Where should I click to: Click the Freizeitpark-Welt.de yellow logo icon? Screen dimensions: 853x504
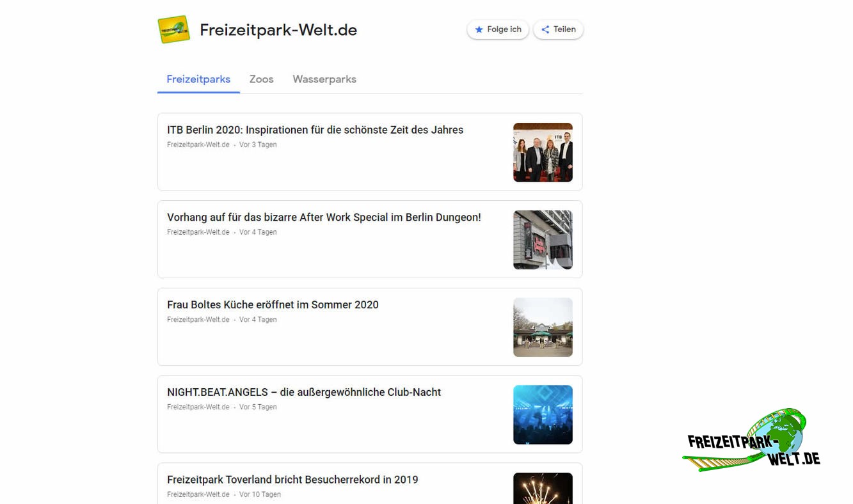[x=174, y=29]
